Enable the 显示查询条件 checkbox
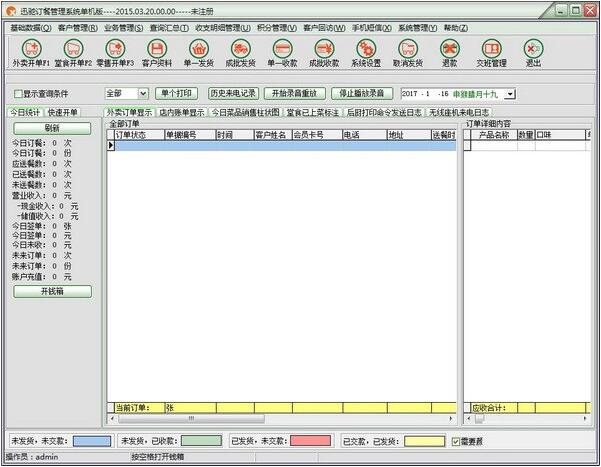Image resolution: width=601 pixels, height=467 pixels. pos(17,94)
